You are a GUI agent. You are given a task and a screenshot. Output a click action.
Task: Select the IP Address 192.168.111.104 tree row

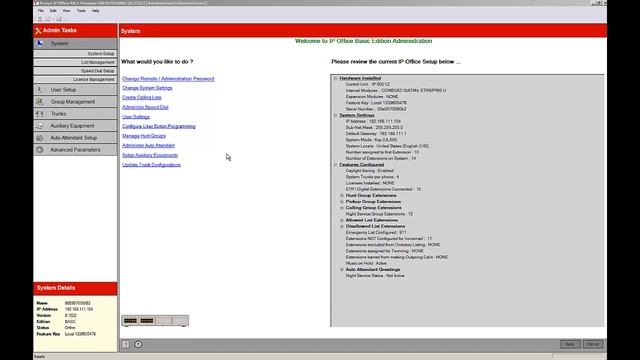pos(373,121)
